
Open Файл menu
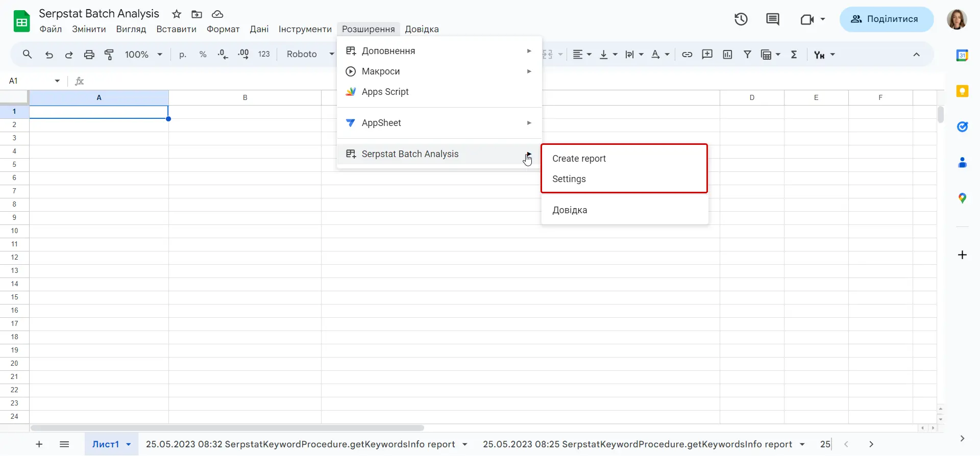pos(51,29)
